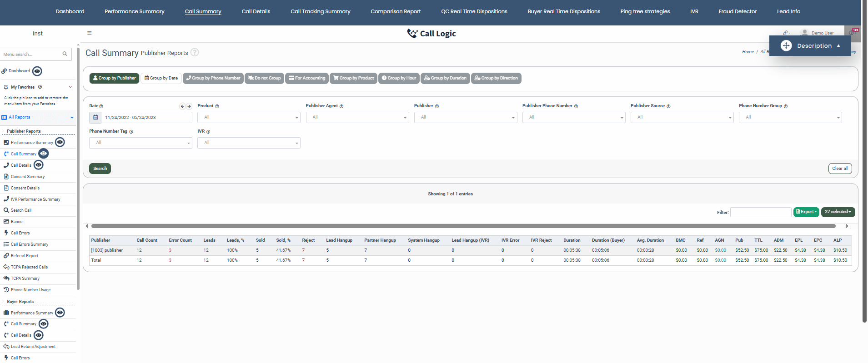Click the My Favorites help icon

(40, 87)
